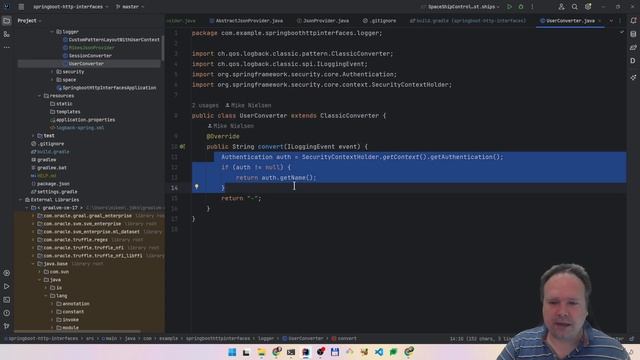Click the override gutter icon on line 10

tap(182, 147)
